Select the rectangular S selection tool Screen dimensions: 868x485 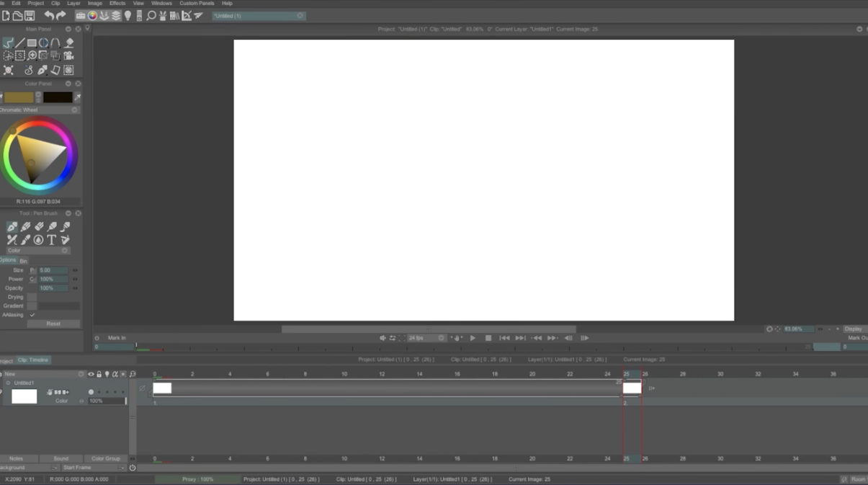[x=20, y=55]
